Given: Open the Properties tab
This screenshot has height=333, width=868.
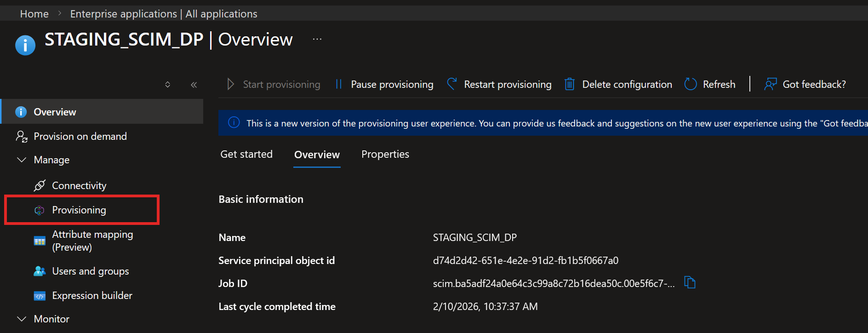Looking at the screenshot, I should point(385,154).
